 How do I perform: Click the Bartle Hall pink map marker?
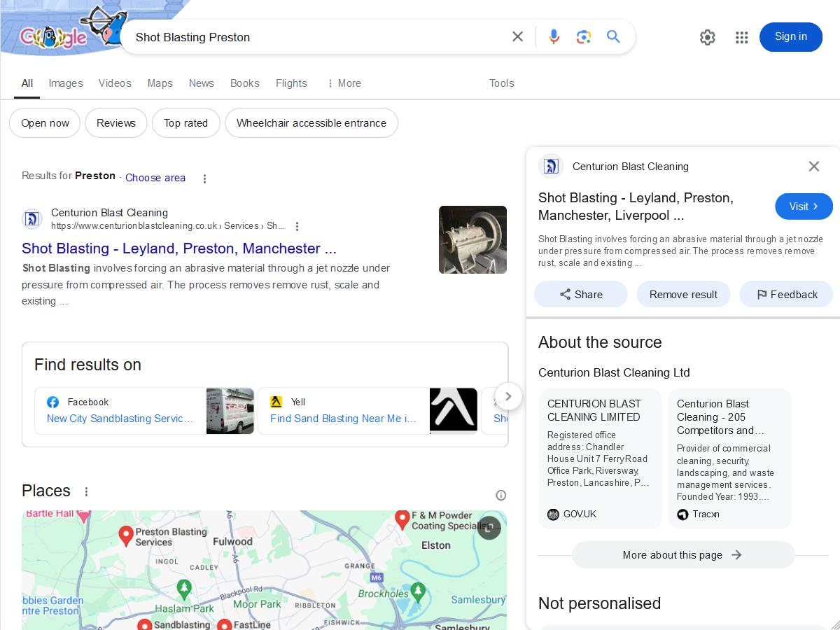point(83,516)
